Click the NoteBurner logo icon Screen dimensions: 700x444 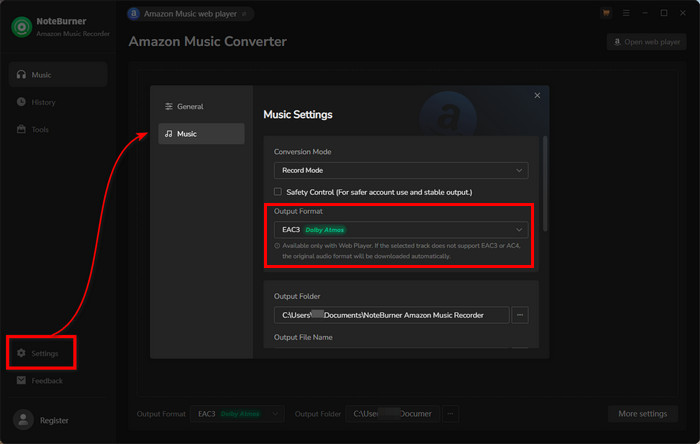point(21,27)
